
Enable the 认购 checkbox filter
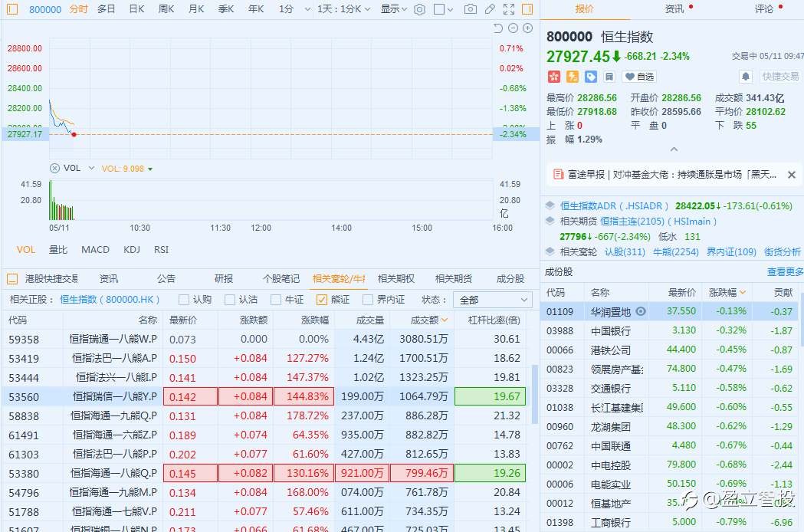tap(184, 300)
